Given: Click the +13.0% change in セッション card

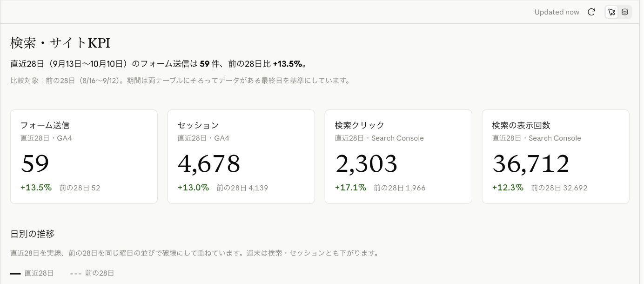Looking at the screenshot, I should click(x=193, y=188).
